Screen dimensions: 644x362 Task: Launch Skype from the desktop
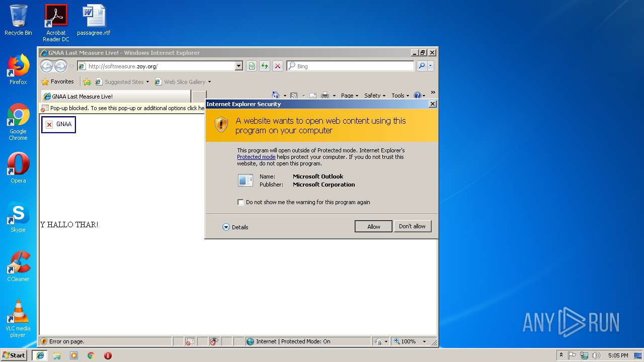(x=18, y=217)
